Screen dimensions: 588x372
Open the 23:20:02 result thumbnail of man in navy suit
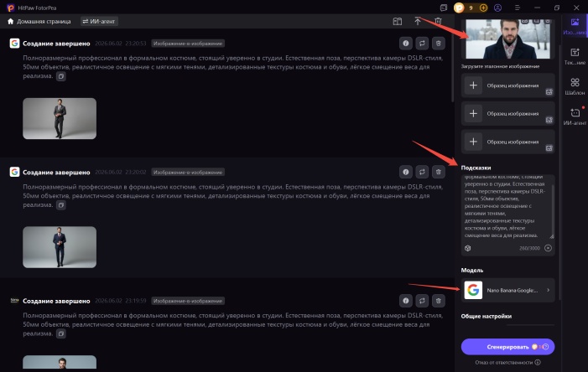click(x=60, y=247)
